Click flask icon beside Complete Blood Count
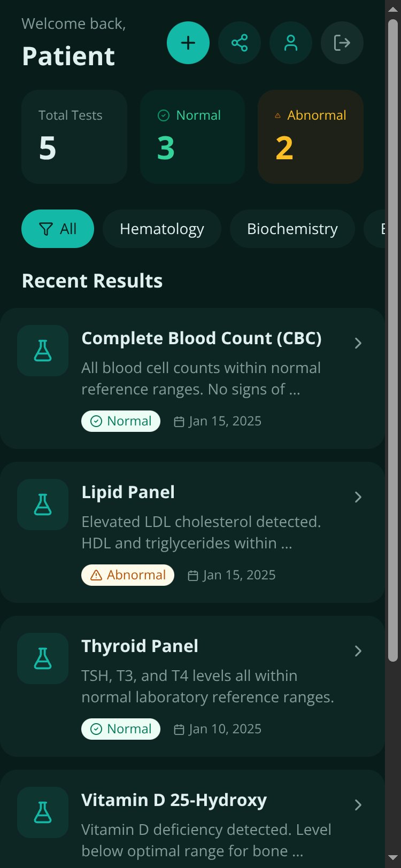This screenshot has height=868, width=401. (x=43, y=351)
